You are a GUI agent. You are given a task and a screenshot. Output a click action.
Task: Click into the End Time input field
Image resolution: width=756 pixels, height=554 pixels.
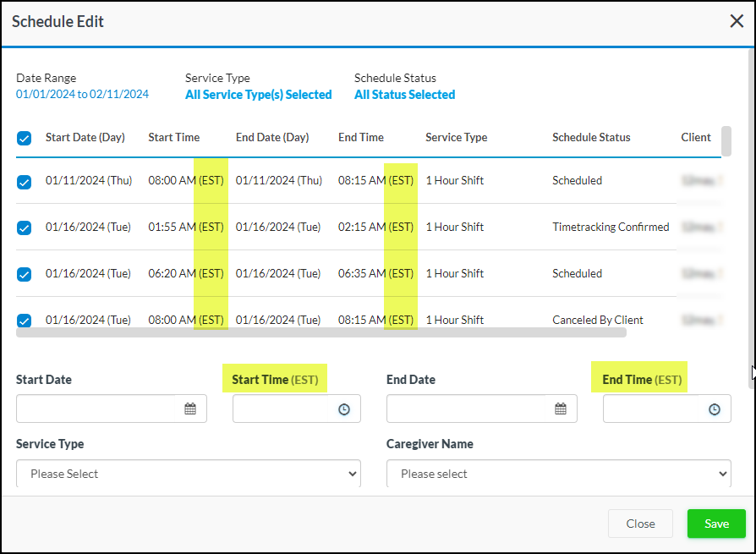tap(653, 409)
